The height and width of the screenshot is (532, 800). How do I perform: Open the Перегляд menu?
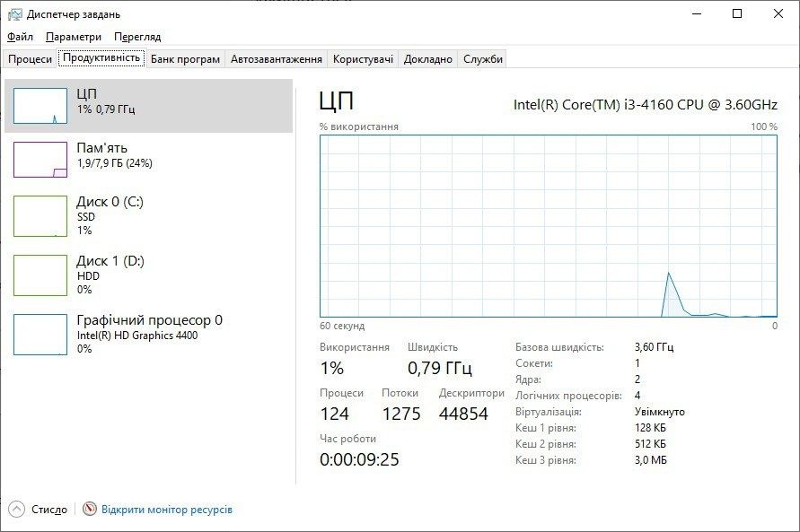[137, 37]
